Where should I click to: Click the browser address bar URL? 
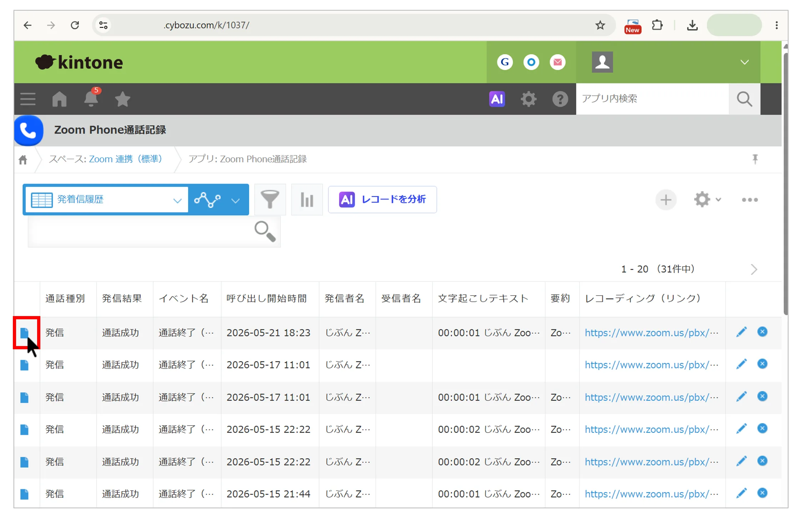pyautogui.click(x=206, y=25)
